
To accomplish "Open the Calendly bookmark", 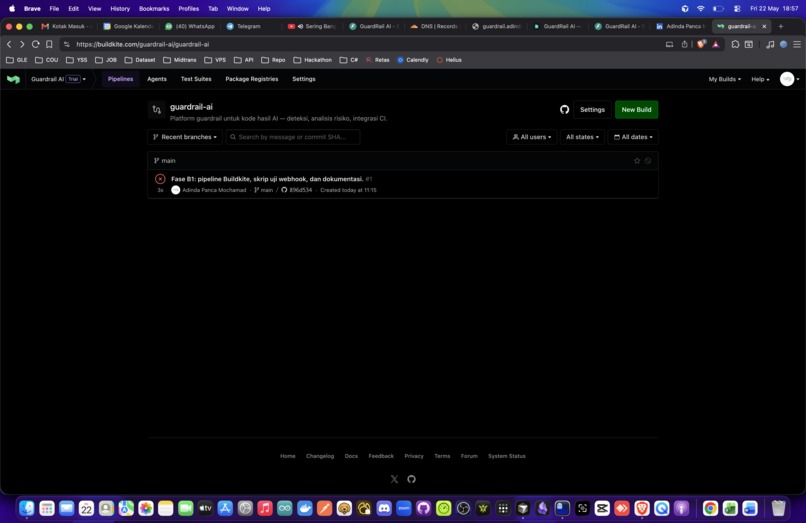I will [413, 60].
